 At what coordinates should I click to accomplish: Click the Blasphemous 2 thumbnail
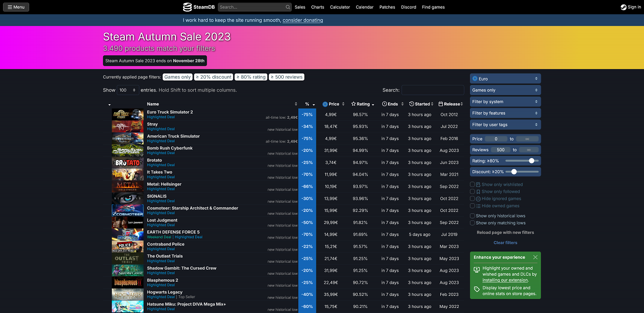pos(128,282)
